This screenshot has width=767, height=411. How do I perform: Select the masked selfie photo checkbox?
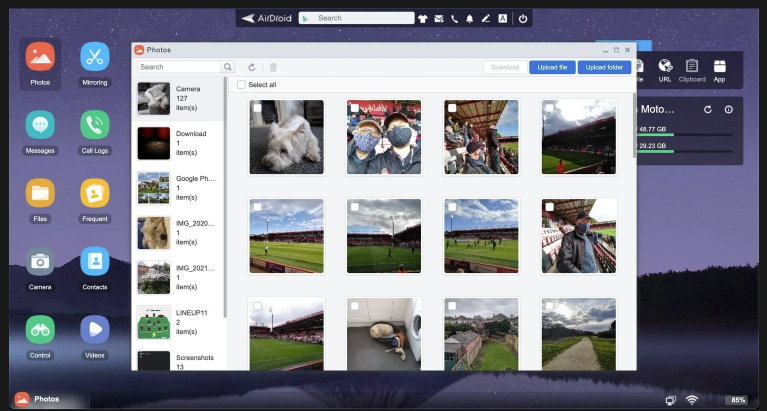point(355,108)
